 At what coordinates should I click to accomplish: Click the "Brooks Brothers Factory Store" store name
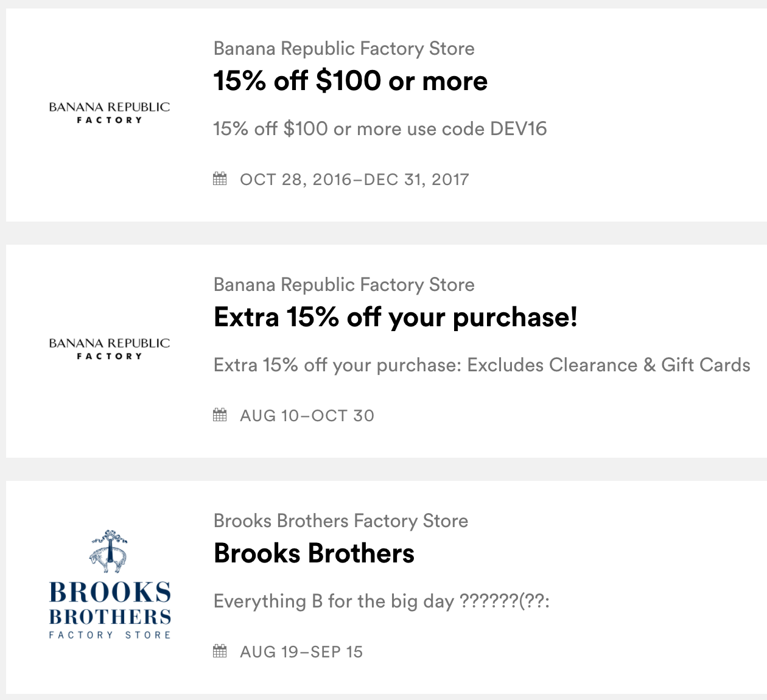tap(341, 521)
